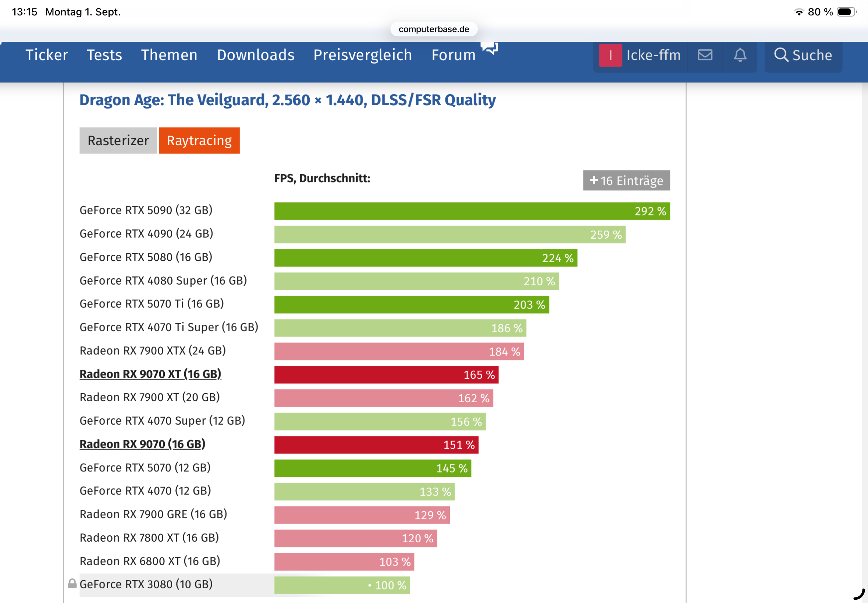Click the RTX 5090 292 % bar
The width and height of the screenshot is (868, 603).
pos(472,211)
